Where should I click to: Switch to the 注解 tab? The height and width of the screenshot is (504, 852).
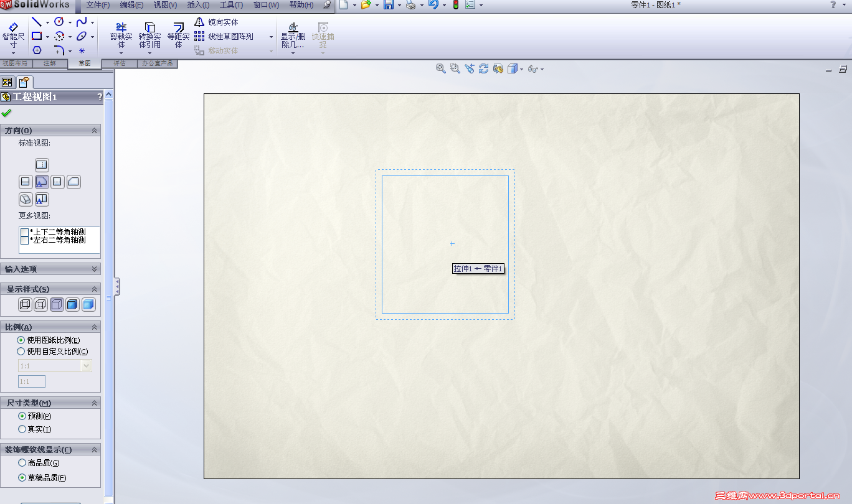click(x=50, y=63)
